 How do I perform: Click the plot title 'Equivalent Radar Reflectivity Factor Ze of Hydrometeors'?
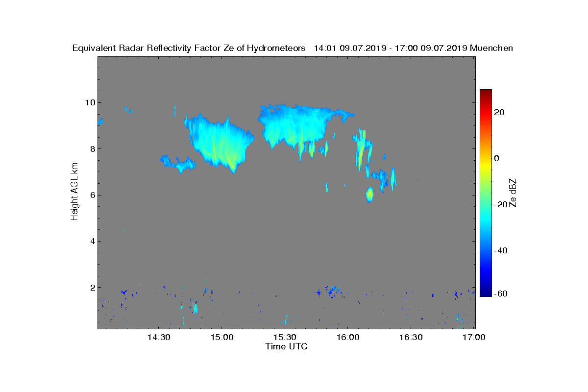point(189,48)
